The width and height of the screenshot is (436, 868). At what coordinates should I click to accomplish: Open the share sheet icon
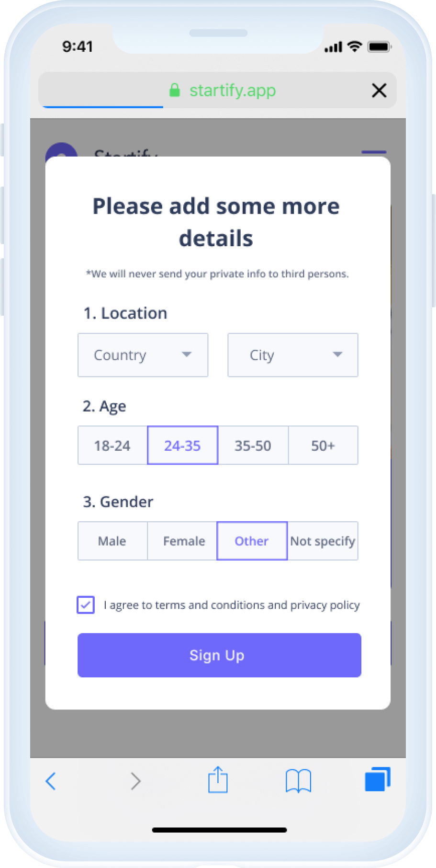point(218,780)
